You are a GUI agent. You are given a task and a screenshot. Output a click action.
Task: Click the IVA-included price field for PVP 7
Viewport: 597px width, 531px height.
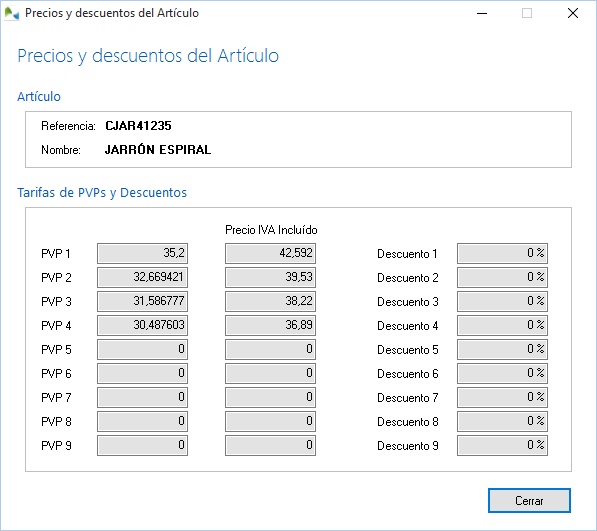270,397
